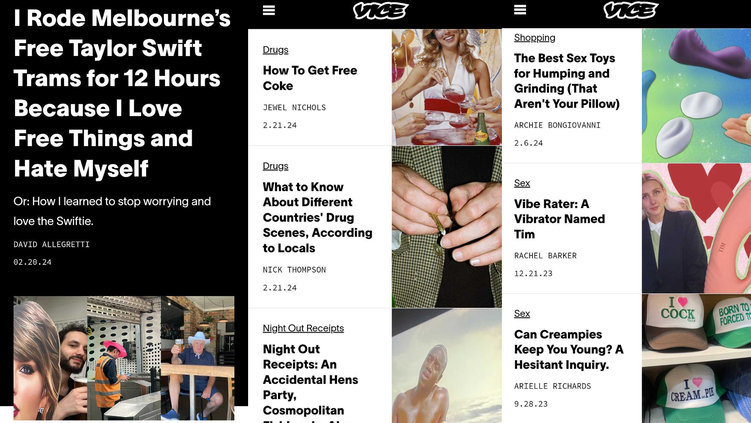Open the 'How To Get Free Coke' article
This screenshot has width=751, height=423.
310,78
